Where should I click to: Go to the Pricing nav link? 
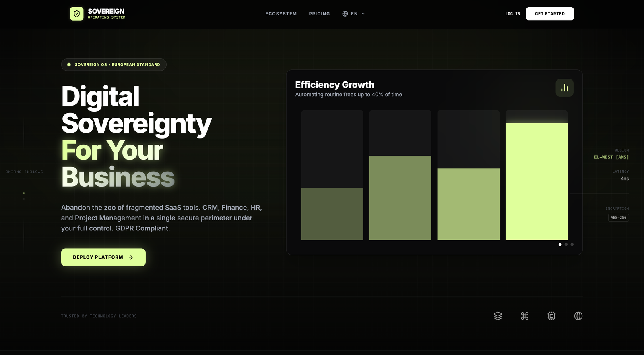coord(319,14)
